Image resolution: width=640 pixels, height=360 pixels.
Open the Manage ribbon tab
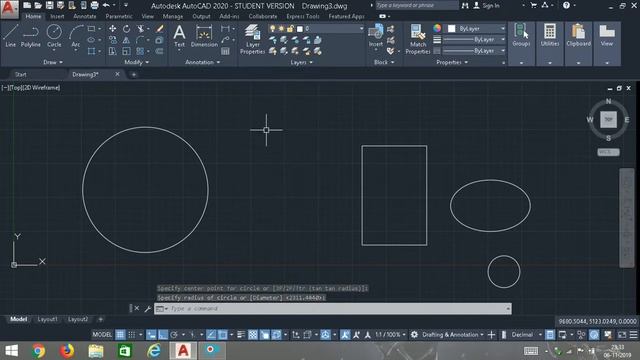click(x=173, y=16)
